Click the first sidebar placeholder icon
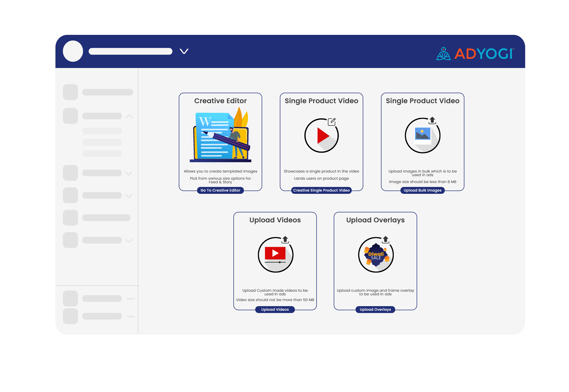 pos(70,92)
